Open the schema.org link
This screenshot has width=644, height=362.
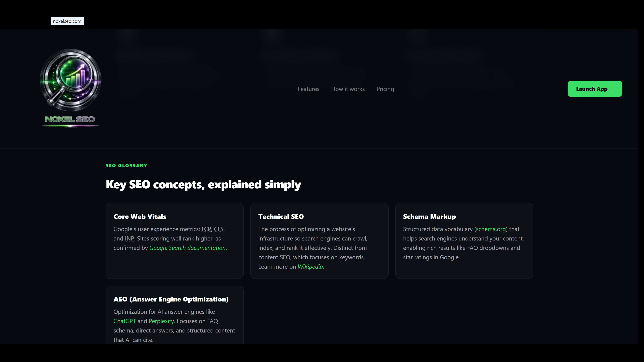pos(491,229)
